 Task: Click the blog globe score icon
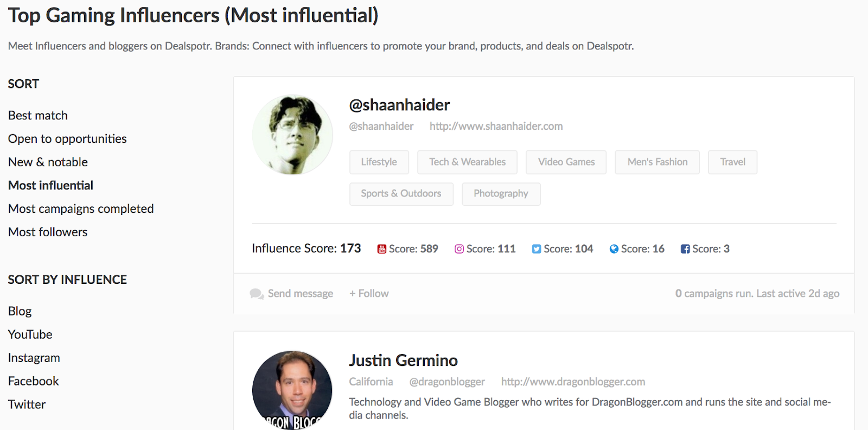(x=614, y=249)
